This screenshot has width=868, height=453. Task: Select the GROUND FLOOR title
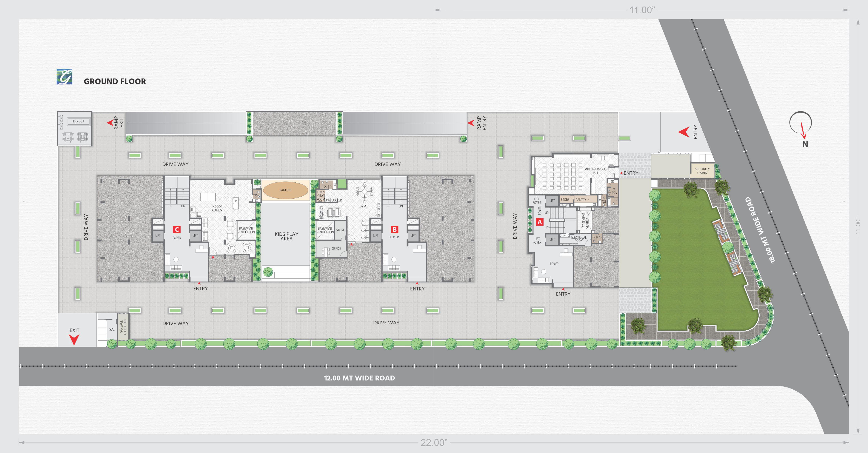pyautogui.click(x=115, y=81)
